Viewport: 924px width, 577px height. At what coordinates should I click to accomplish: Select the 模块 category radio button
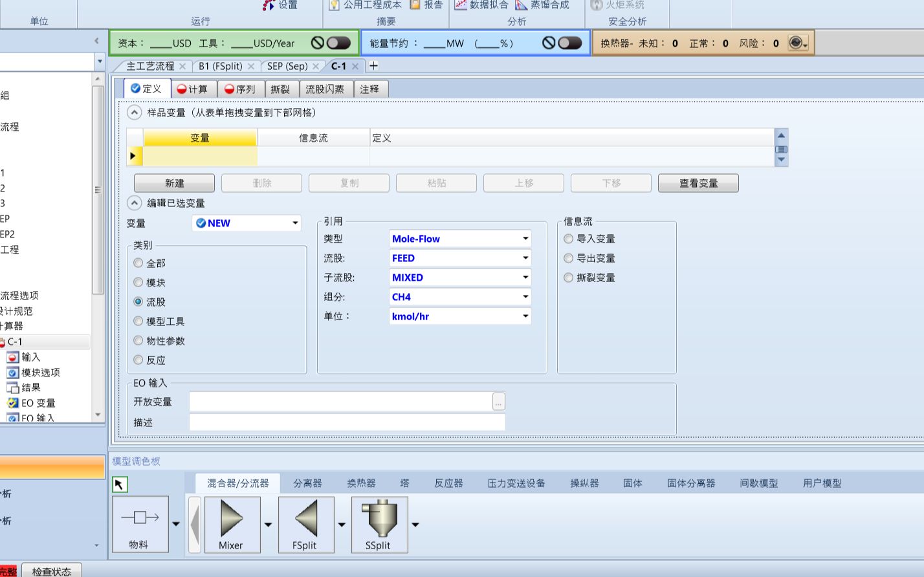(x=138, y=282)
